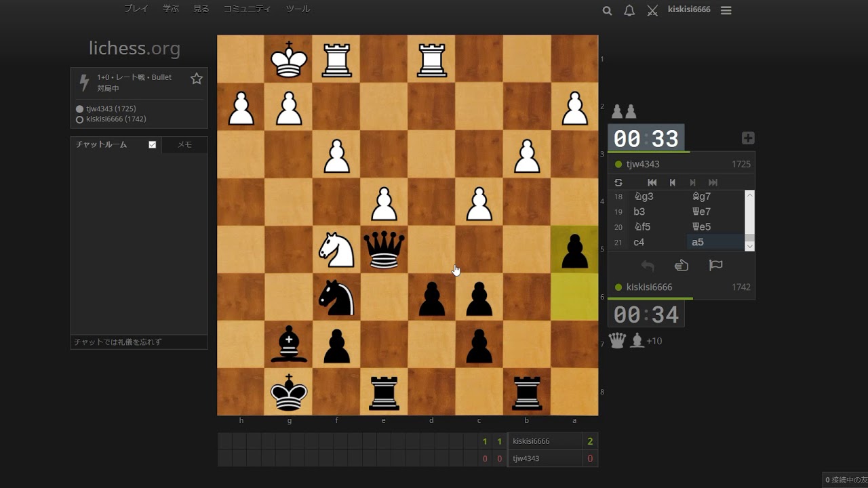Step back one move
This screenshot has width=868, height=488.
(672, 182)
